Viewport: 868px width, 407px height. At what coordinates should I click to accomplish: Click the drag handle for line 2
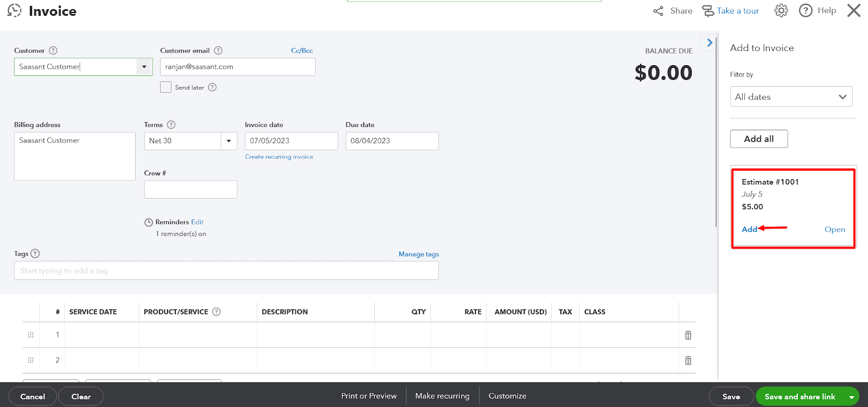point(31,360)
